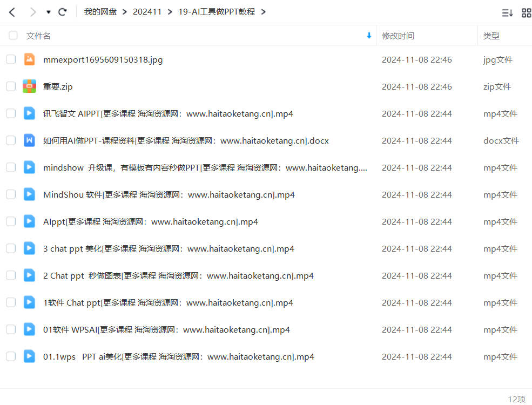The image size is (532, 405).
Task: Select the 2 Chat ppt 秒做图表 file name
Action: (x=178, y=276)
